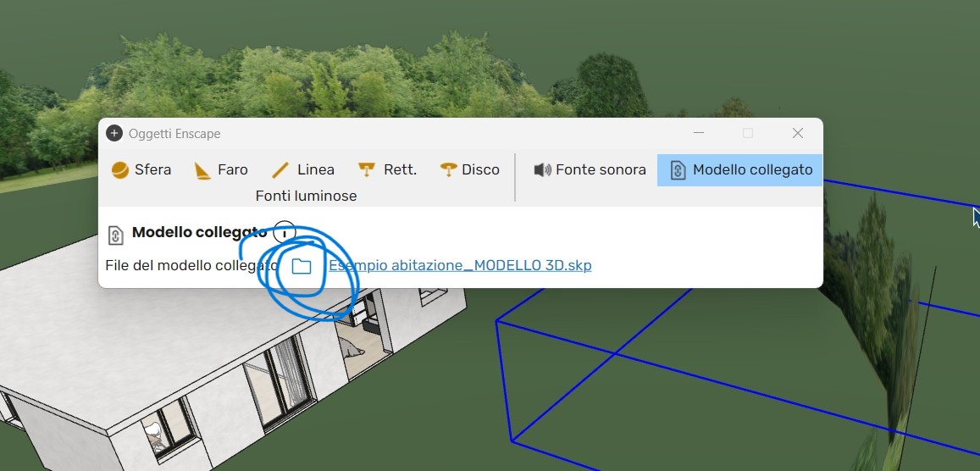Click the Fonte sonora label
Screen dimensions: 980x471
pos(601,170)
